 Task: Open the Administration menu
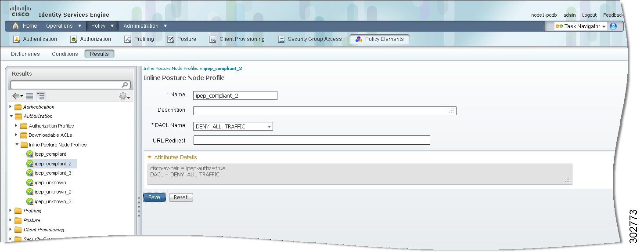click(145, 26)
